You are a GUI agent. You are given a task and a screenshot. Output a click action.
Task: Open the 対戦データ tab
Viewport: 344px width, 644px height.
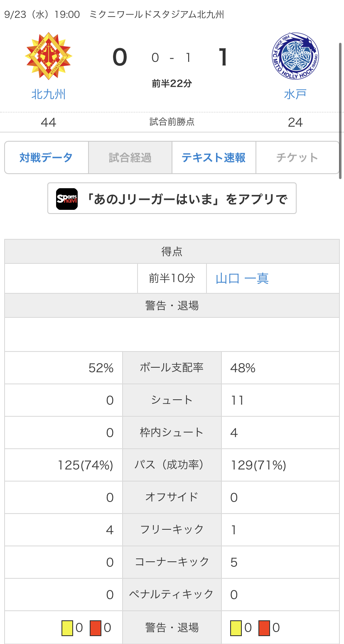pyautogui.click(x=46, y=157)
